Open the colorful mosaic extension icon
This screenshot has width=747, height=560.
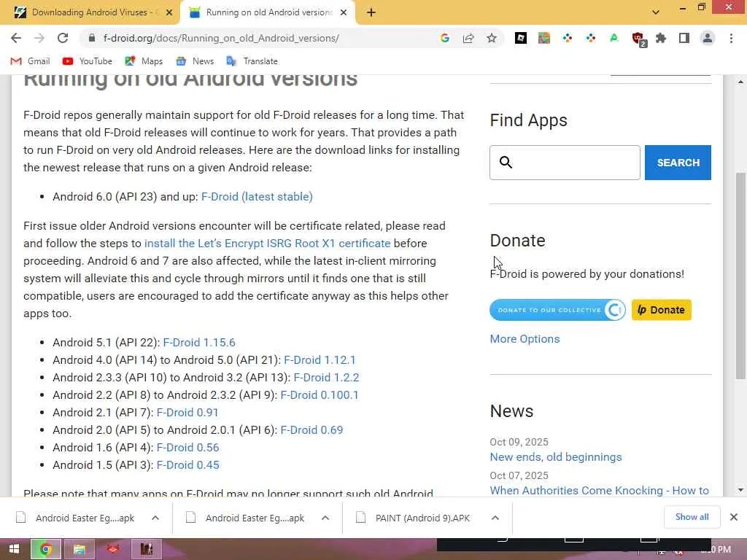click(544, 38)
